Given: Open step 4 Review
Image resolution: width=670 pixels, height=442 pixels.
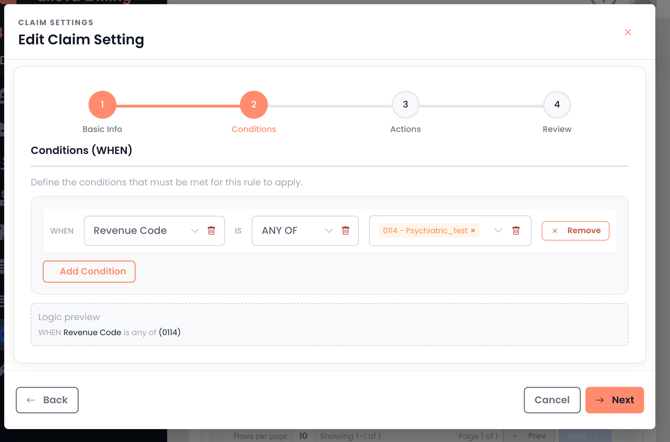Looking at the screenshot, I should (557, 105).
